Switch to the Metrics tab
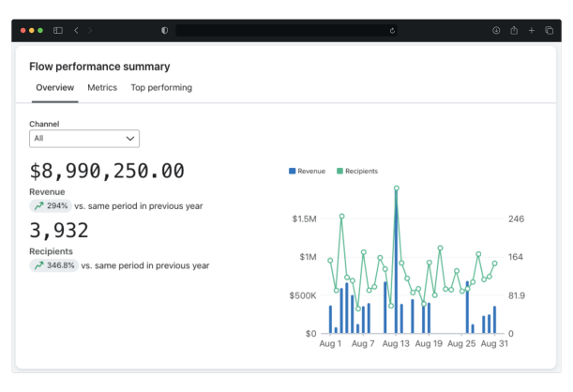This screenshot has width=573, height=392. (x=102, y=87)
